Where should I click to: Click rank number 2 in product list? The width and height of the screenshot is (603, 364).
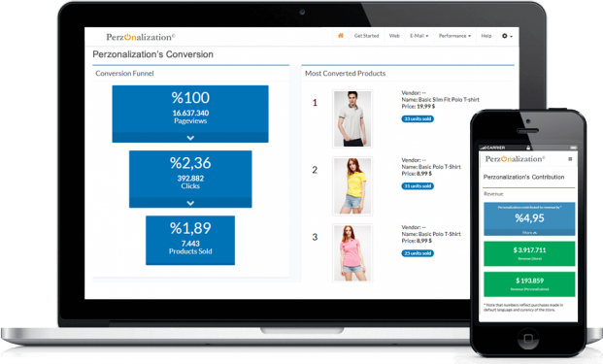(315, 170)
